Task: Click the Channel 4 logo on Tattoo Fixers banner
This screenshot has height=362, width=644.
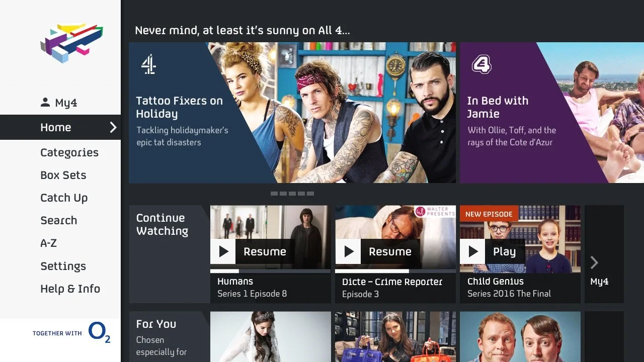Action: tap(148, 64)
